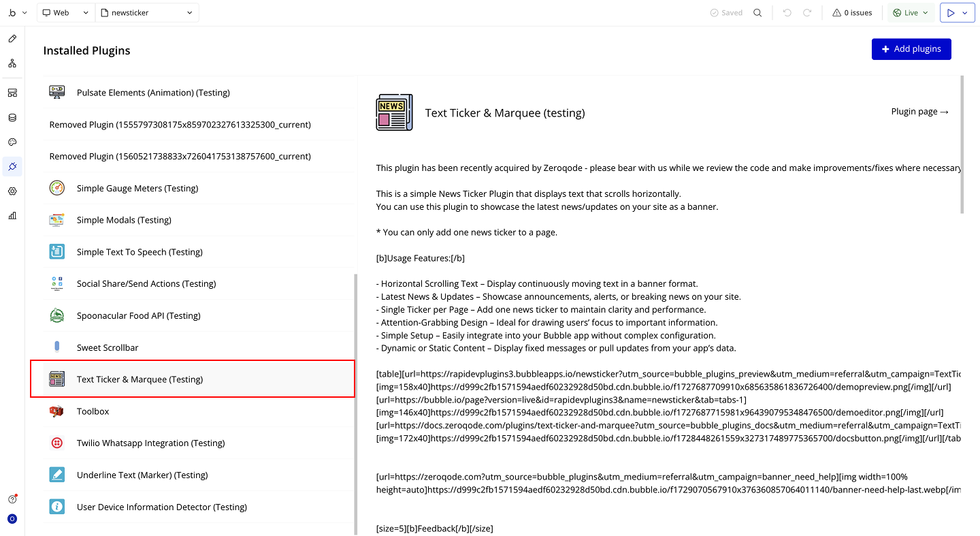Click the User Device Information Detector icon
The width and height of the screenshot is (980, 536).
(x=57, y=507)
